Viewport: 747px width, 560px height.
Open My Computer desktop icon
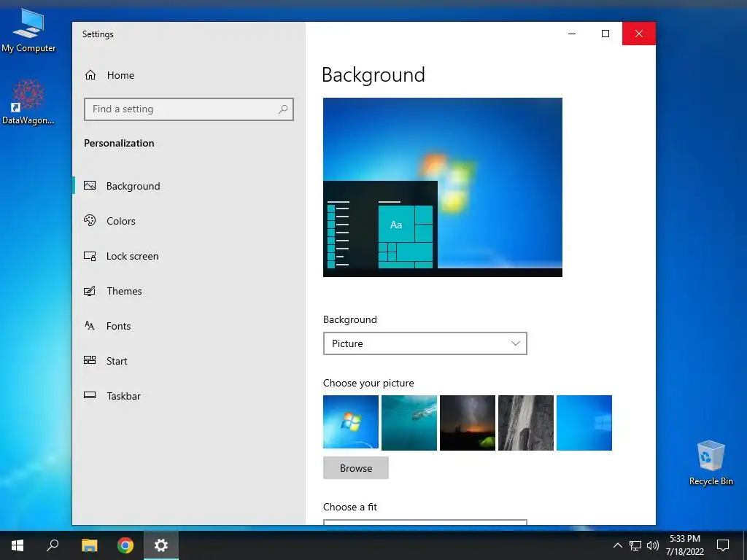28,31
